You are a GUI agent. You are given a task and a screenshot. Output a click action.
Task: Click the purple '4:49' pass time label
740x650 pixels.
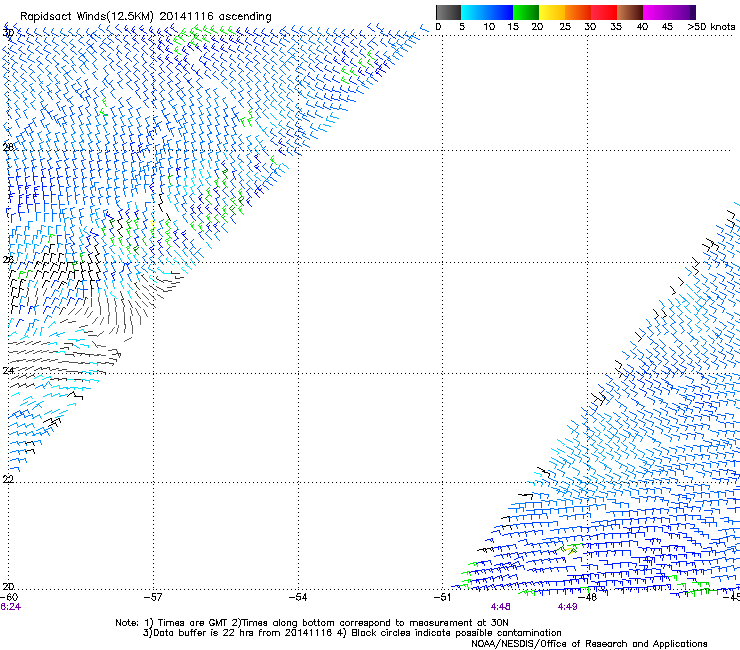pyautogui.click(x=567, y=607)
